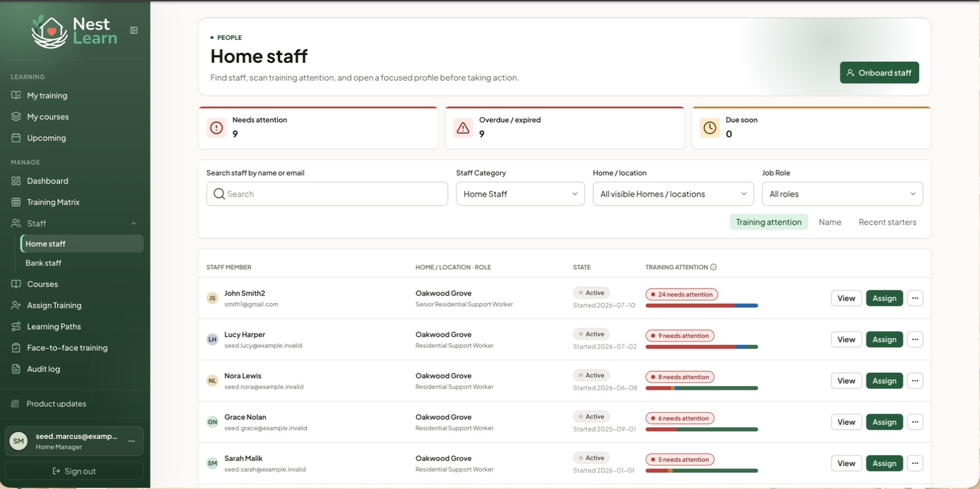Click John Smith2's training progress bar
980x489 pixels.
click(702, 305)
